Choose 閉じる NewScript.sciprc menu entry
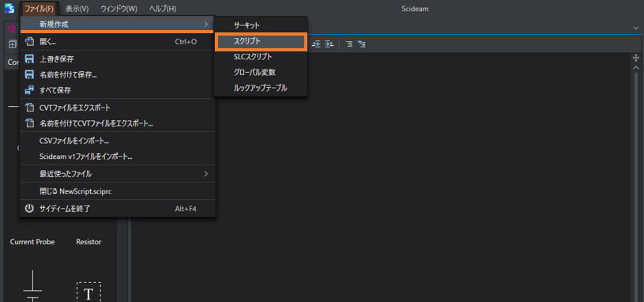The width and height of the screenshot is (644, 302). (x=118, y=191)
